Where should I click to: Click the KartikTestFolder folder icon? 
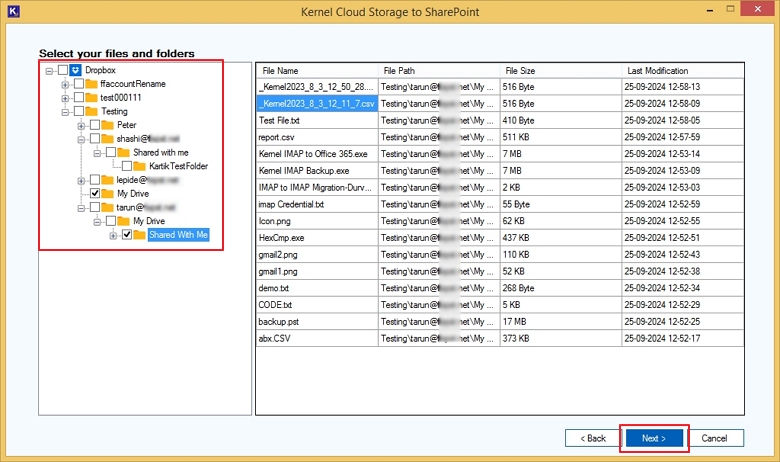(x=139, y=166)
